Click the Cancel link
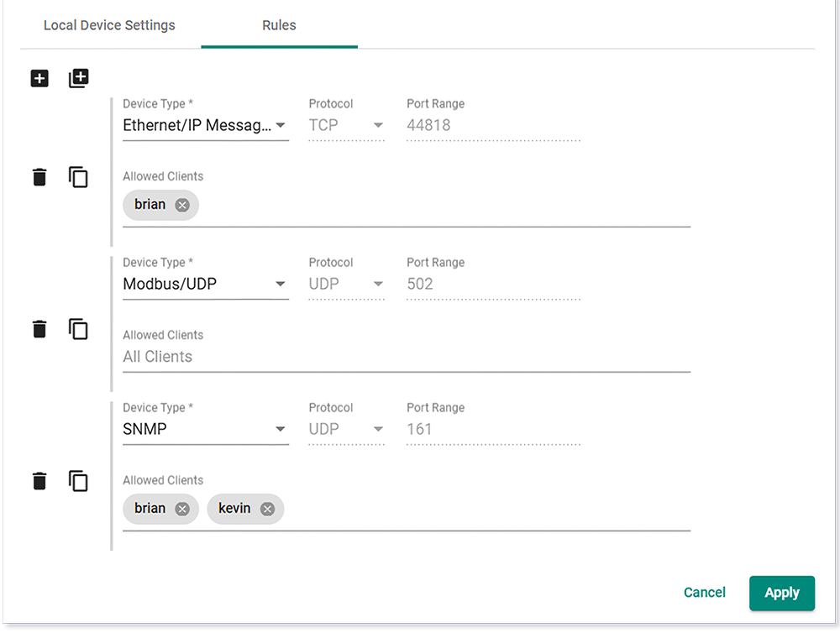 (x=704, y=593)
